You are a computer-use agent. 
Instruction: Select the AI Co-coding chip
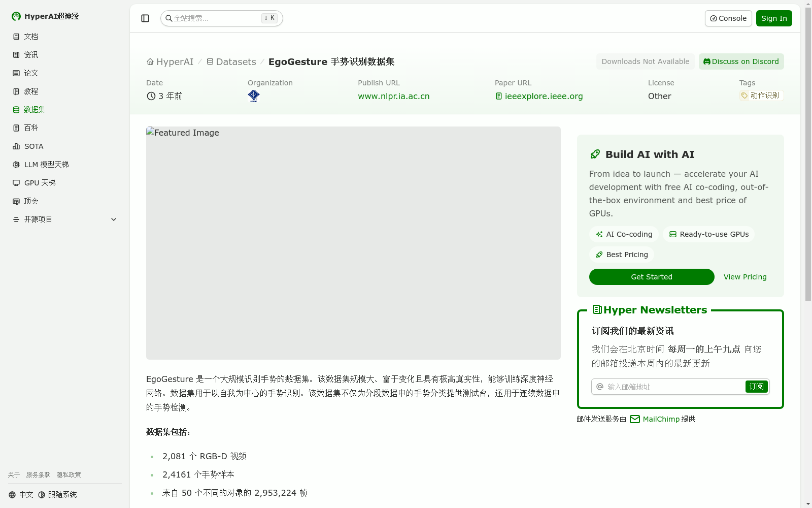tap(624, 234)
